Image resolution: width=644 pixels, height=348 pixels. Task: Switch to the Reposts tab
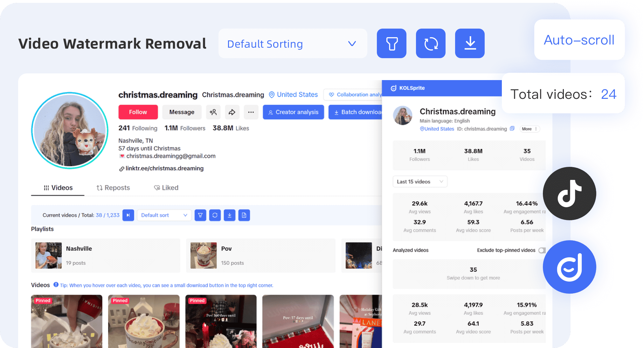pos(113,188)
